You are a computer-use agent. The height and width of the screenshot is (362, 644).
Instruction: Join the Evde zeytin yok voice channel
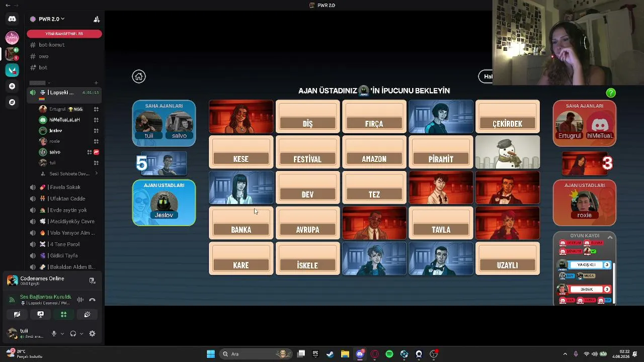[x=64, y=210]
